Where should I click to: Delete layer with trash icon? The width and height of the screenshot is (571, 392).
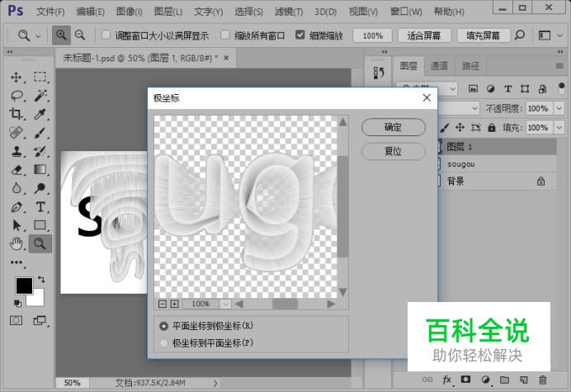pyautogui.click(x=543, y=380)
